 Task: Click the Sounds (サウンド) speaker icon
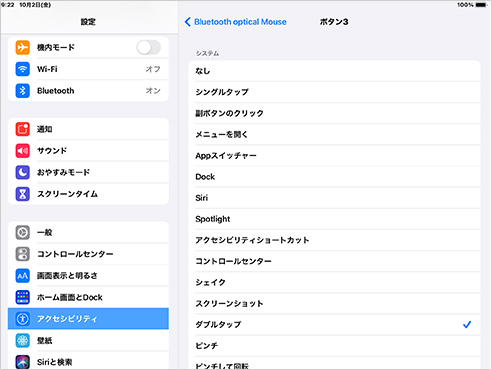tap(23, 151)
